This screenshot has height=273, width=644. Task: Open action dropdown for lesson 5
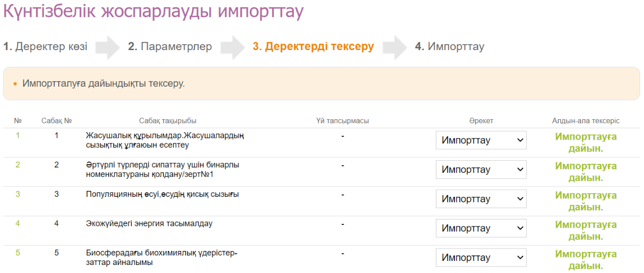[480, 258]
